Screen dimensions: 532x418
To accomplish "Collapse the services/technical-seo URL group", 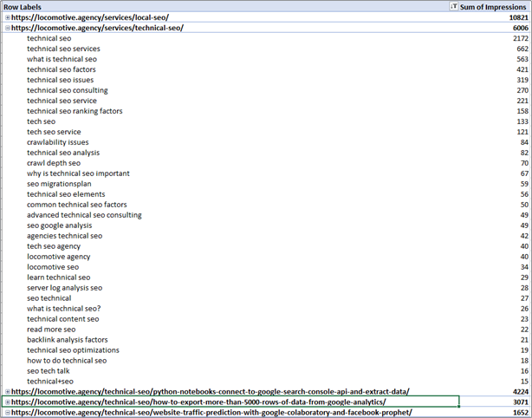I will coord(8,28).
